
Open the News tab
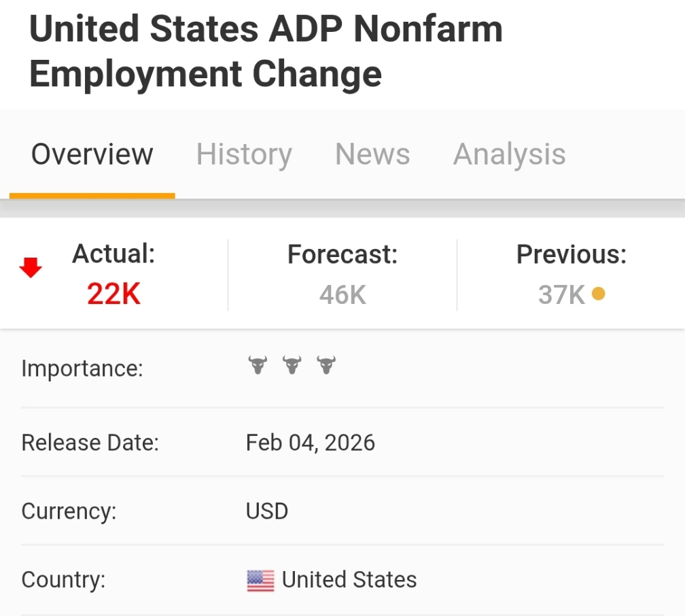point(372,154)
